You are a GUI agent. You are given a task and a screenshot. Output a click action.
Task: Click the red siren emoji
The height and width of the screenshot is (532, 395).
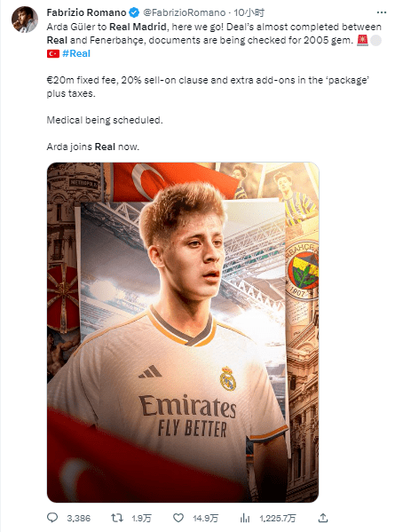362,40
